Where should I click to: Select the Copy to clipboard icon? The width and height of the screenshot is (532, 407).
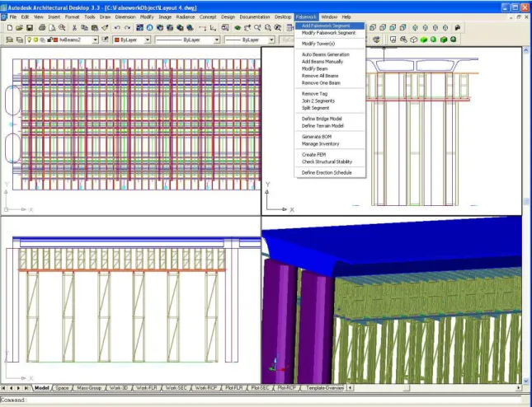coord(84,28)
